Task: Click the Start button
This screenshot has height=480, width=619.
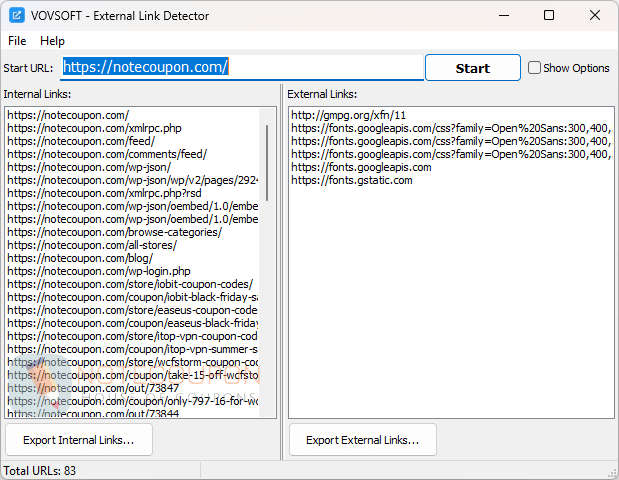Action: pyautogui.click(x=473, y=68)
